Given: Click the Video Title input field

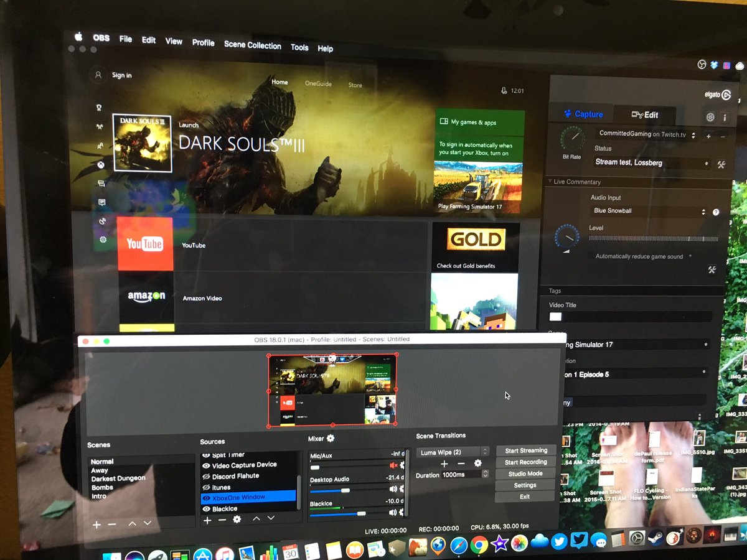Looking at the screenshot, I should (x=630, y=317).
